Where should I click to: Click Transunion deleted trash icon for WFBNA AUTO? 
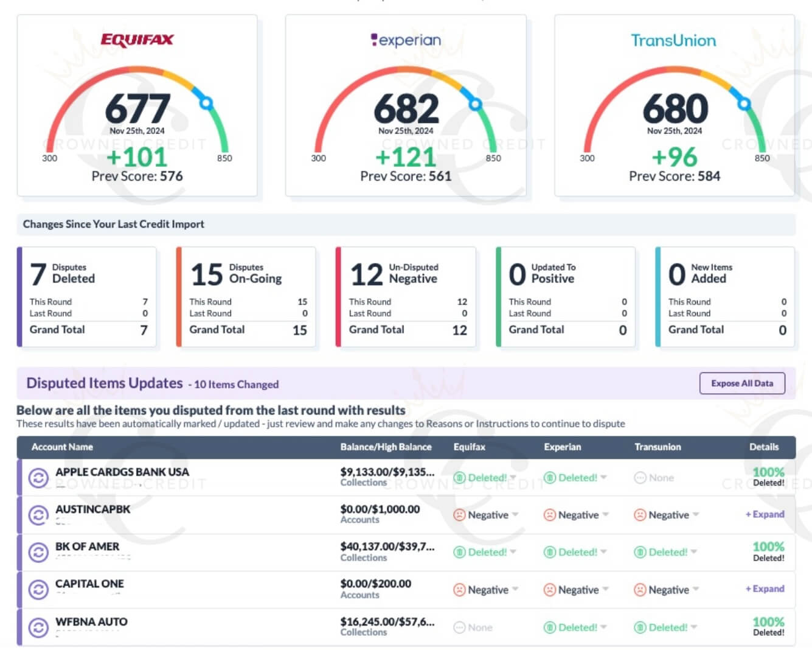pos(640,627)
